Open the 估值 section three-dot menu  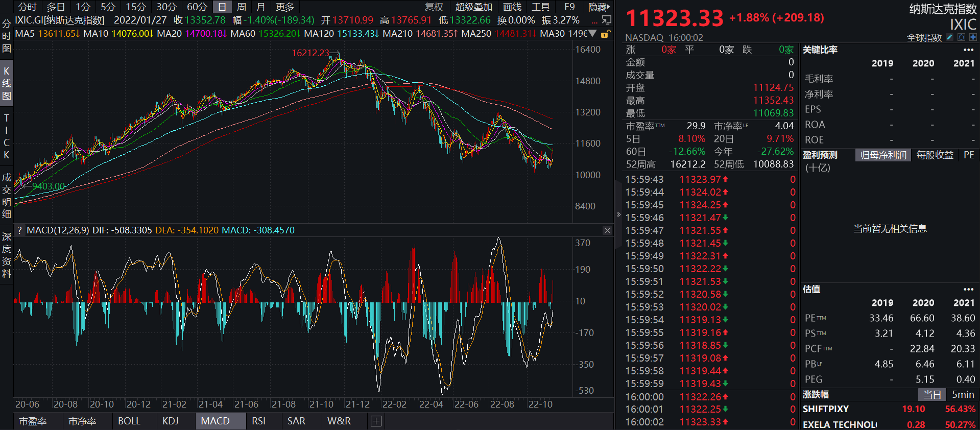968,290
